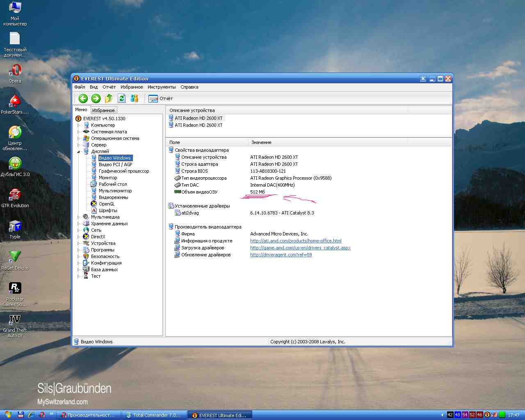Open the ReGet Deluxe desktop icon

point(15,260)
